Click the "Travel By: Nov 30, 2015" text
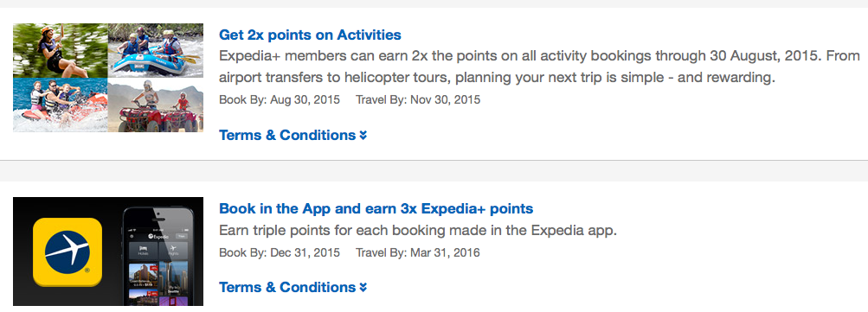 (x=418, y=100)
